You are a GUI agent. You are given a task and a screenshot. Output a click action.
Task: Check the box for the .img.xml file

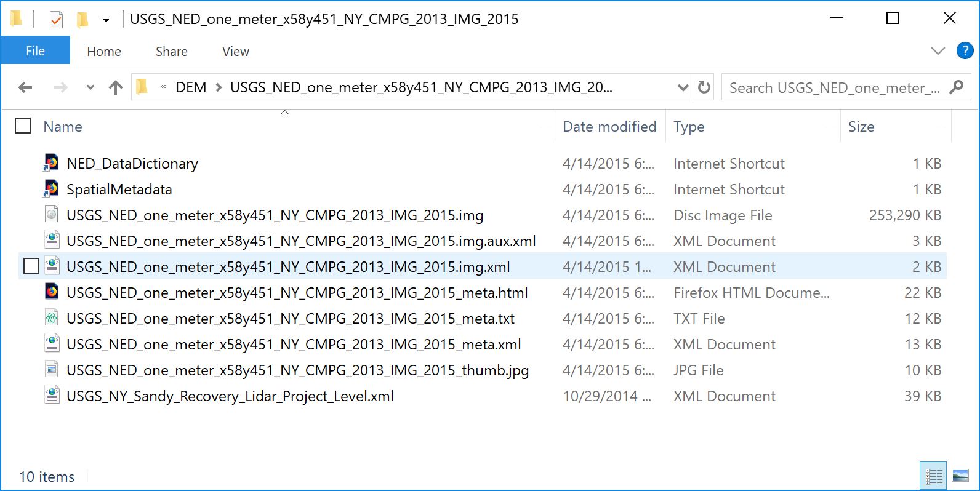point(31,266)
